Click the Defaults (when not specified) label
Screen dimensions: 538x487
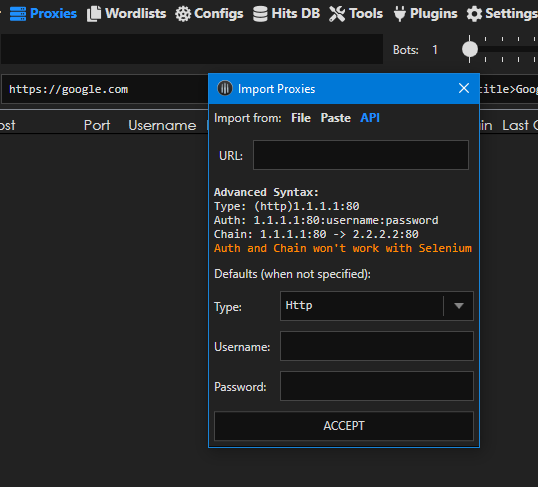[292, 274]
